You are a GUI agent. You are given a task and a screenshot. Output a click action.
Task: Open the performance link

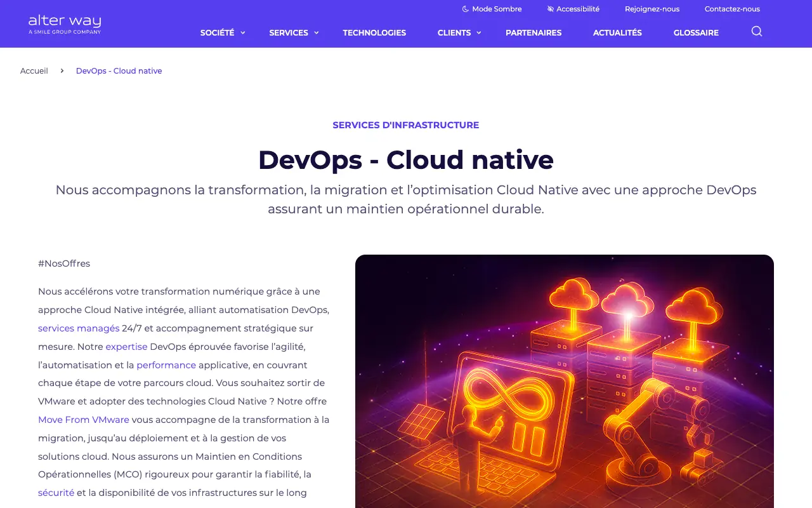166,365
